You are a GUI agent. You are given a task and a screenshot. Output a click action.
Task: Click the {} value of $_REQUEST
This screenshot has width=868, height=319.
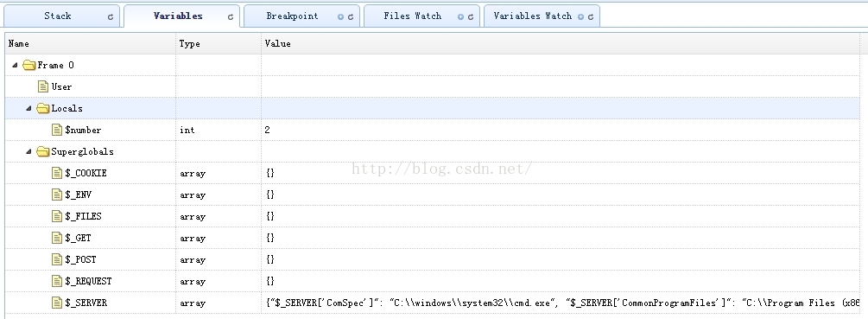270,281
